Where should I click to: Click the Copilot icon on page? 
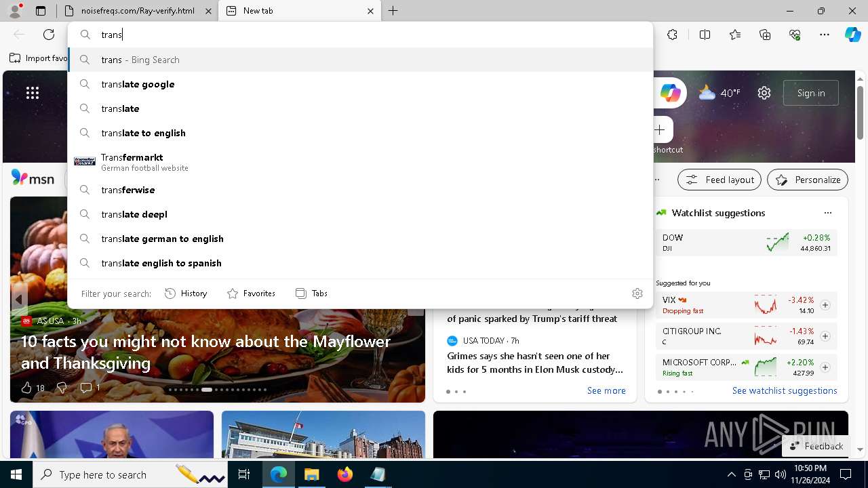[670, 93]
